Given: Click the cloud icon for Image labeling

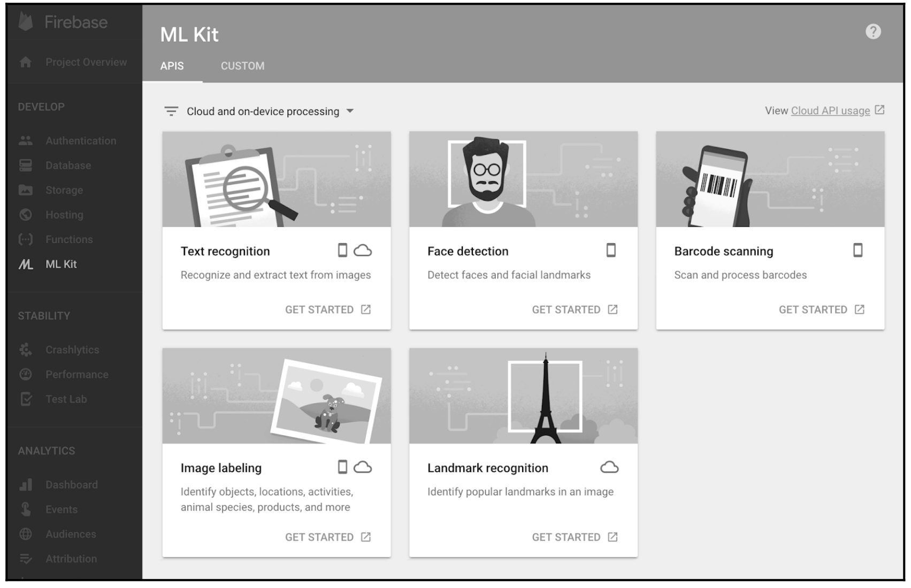Looking at the screenshot, I should [363, 467].
